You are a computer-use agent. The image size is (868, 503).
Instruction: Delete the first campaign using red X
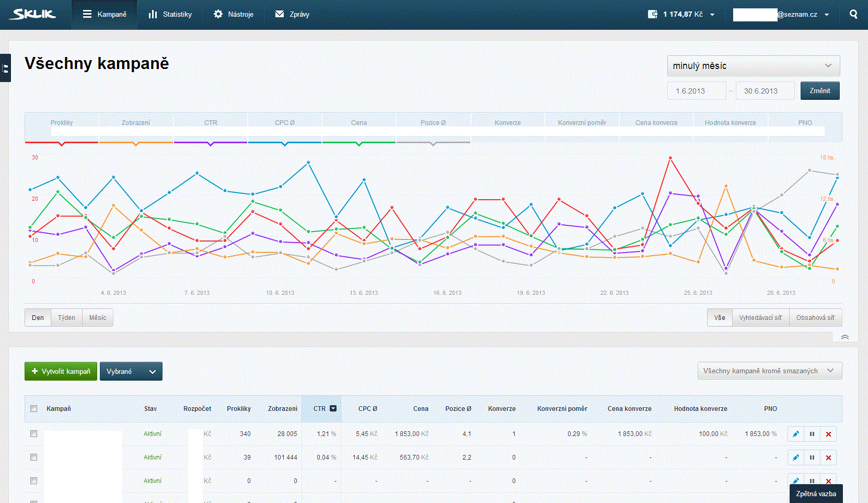click(828, 434)
